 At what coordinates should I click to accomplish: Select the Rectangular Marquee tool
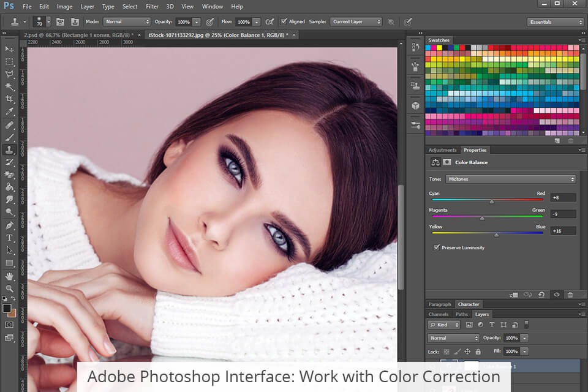pos(9,61)
